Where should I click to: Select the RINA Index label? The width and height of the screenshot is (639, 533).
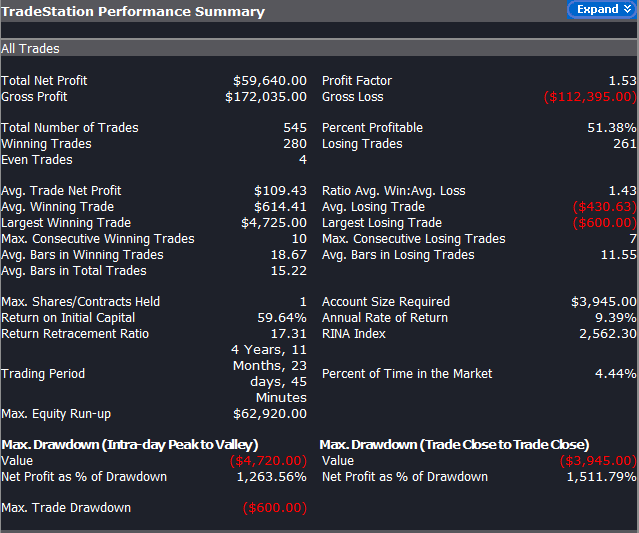click(354, 333)
